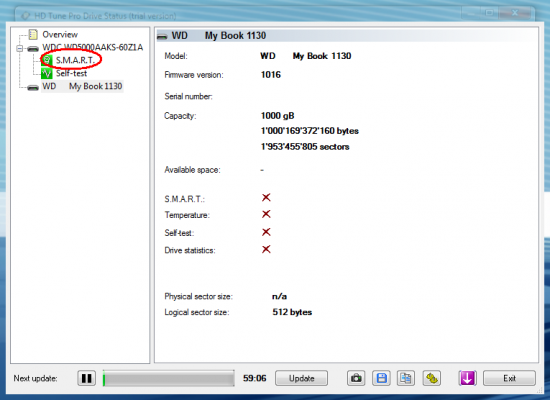This screenshot has width=550, height=400.
Task: Open options via the yellow gears icon
Action: tap(432, 378)
